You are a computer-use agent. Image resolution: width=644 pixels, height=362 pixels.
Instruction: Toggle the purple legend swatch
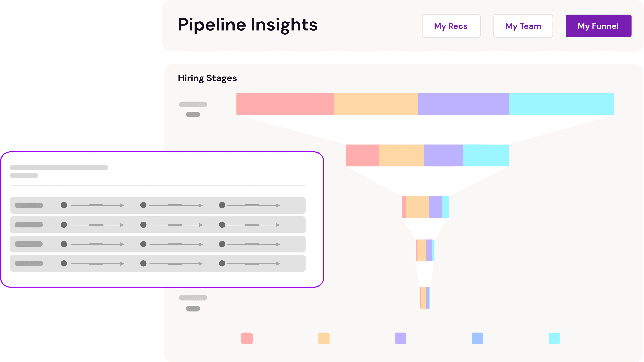[x=400, y=338]
